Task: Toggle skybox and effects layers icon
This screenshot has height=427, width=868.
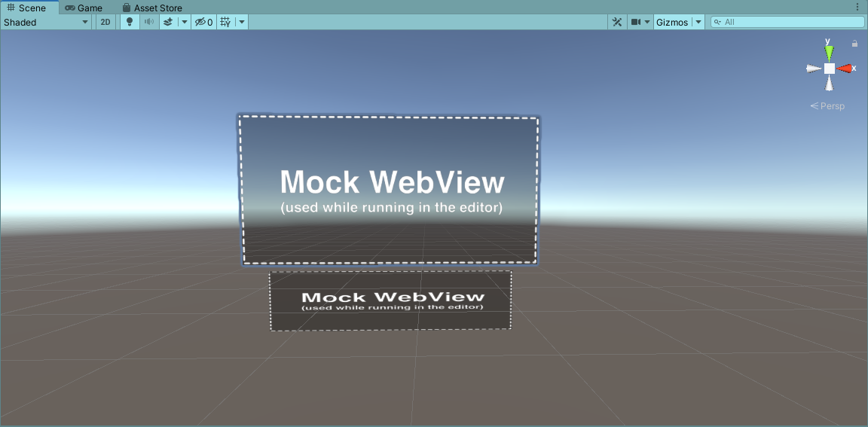Action: [x=168, y=22]
